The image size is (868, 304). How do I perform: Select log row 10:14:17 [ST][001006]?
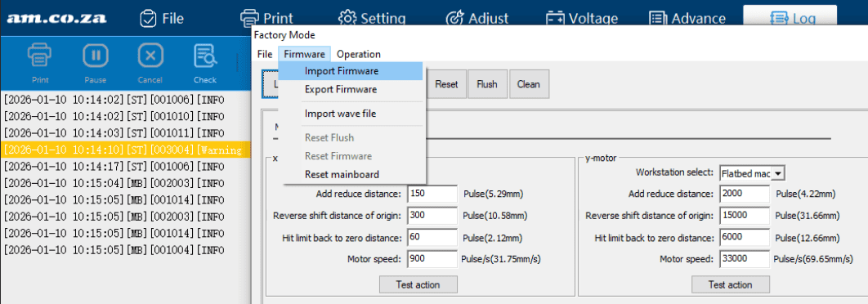pyautogui.click(x=125, y=167)
